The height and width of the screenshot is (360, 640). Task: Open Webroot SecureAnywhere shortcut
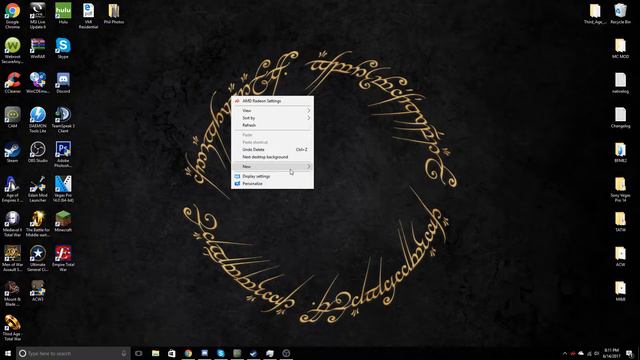coord(12,50)
